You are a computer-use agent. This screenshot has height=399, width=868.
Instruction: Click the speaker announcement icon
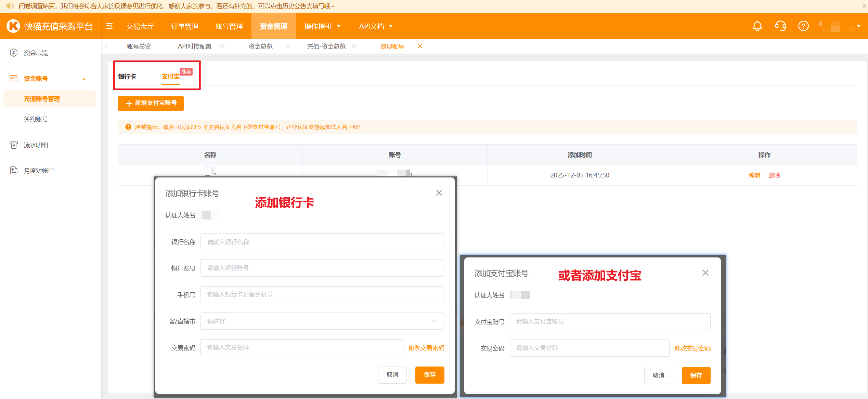click(x=10, y=6)
